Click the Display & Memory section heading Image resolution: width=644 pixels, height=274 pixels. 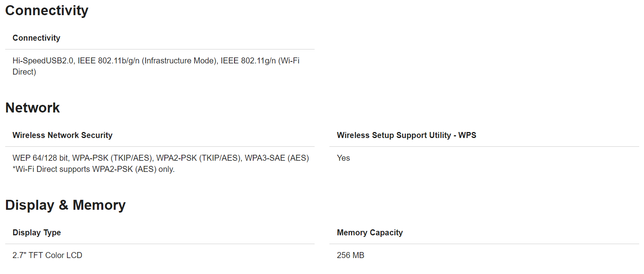coord(65,205)
